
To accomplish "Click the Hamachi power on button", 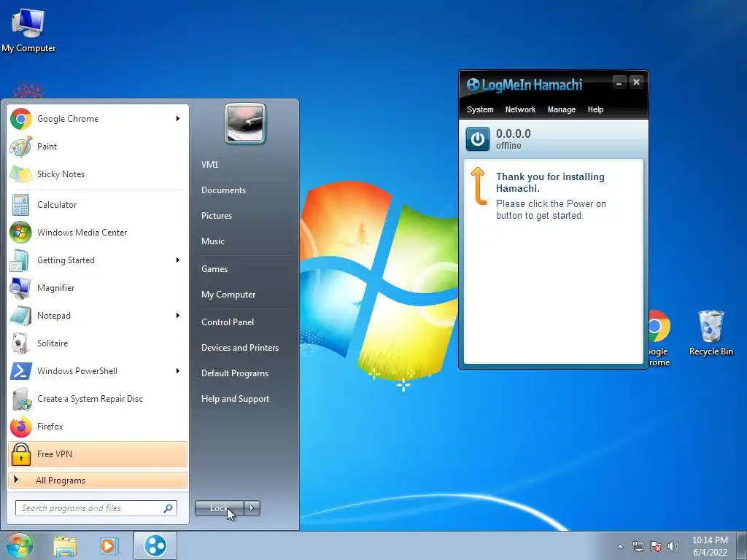I will (x=477, y=139).
